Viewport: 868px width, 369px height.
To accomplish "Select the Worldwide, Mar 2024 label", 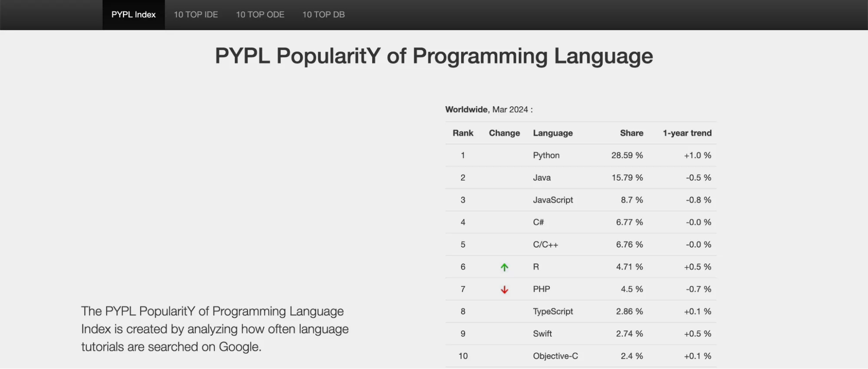I will click(x=489, y=109).
